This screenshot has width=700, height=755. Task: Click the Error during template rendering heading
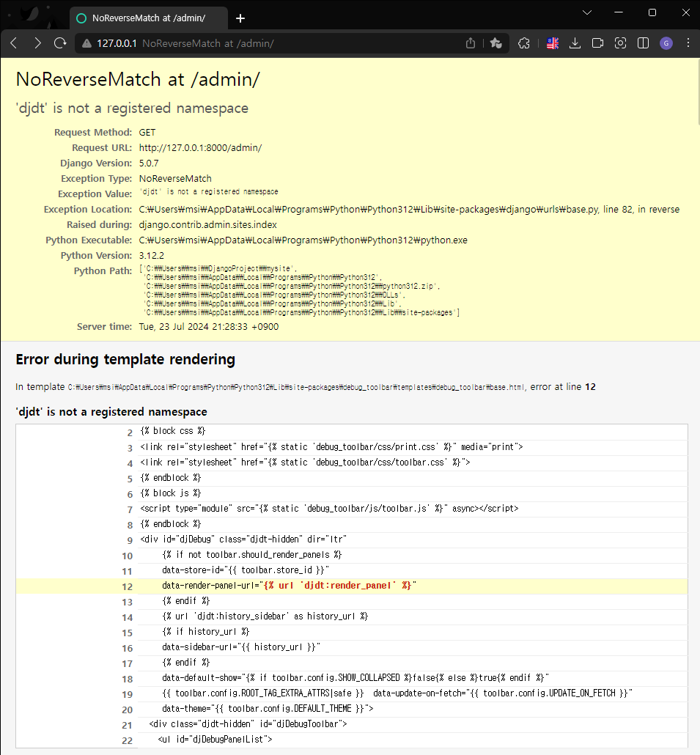pyautogui.click(x=125, y=359)
